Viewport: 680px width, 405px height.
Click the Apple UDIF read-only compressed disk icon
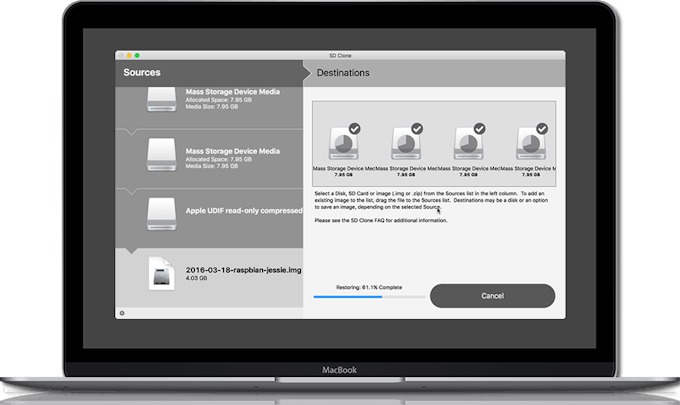(161, 214)
